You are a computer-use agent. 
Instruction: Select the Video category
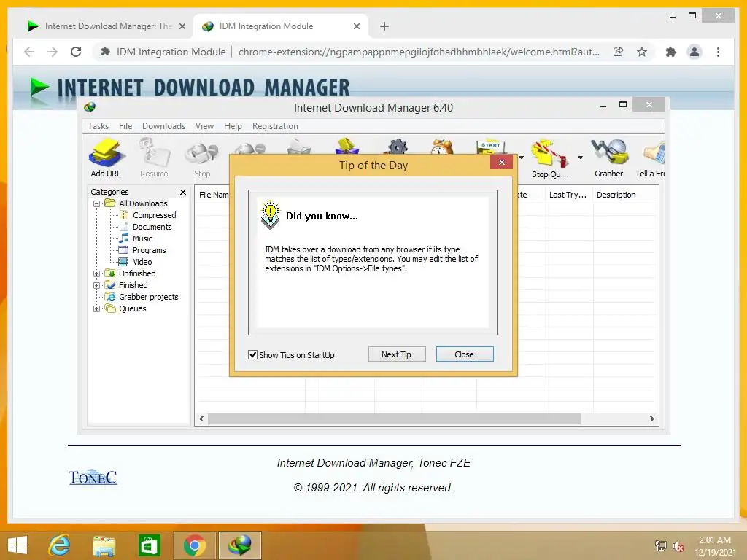142,262
